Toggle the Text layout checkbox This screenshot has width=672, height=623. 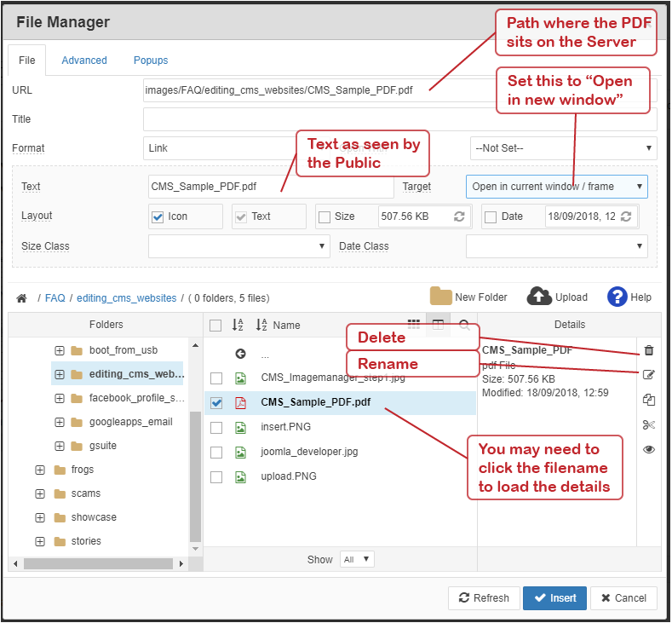tap(241, 217)
